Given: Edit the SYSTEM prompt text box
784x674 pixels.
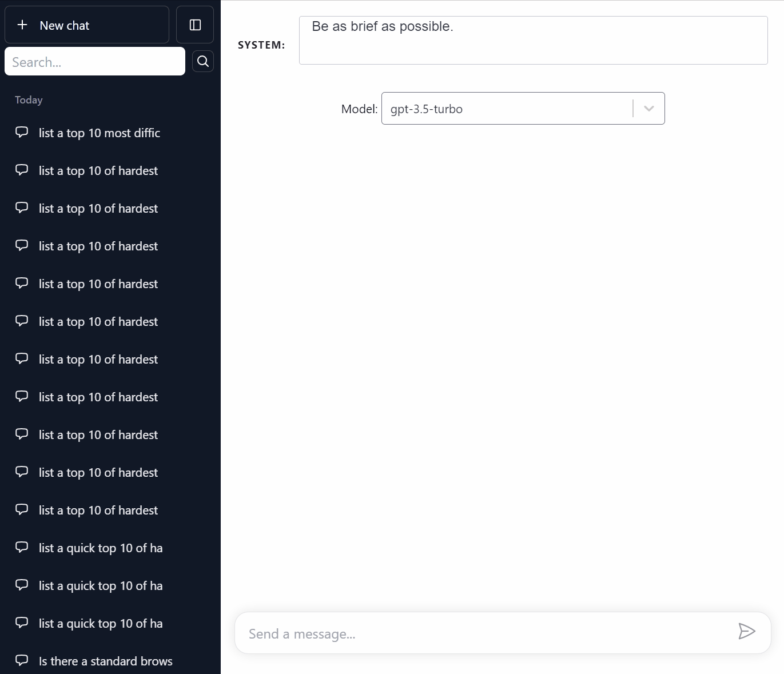Looking at the screenshot, I should 533,40.
